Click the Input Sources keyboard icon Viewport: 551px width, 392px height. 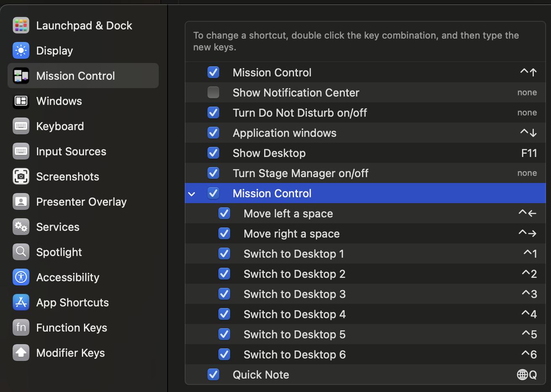pos(21,151)
